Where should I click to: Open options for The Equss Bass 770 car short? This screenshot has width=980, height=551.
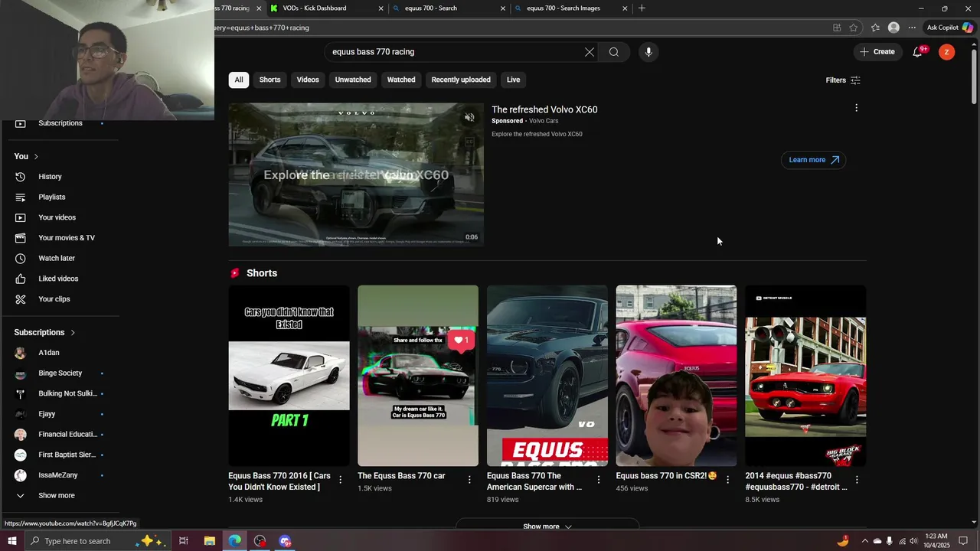pos(469,480)
